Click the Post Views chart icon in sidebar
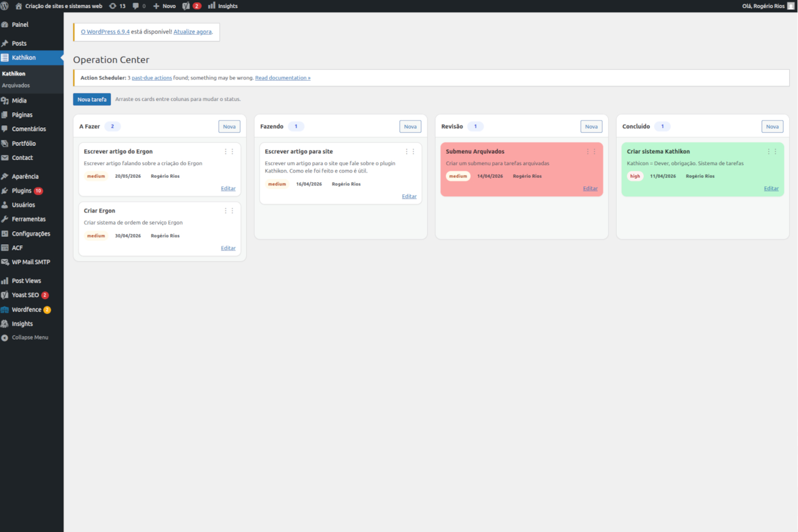798x532 pixels. click(5, 281)
